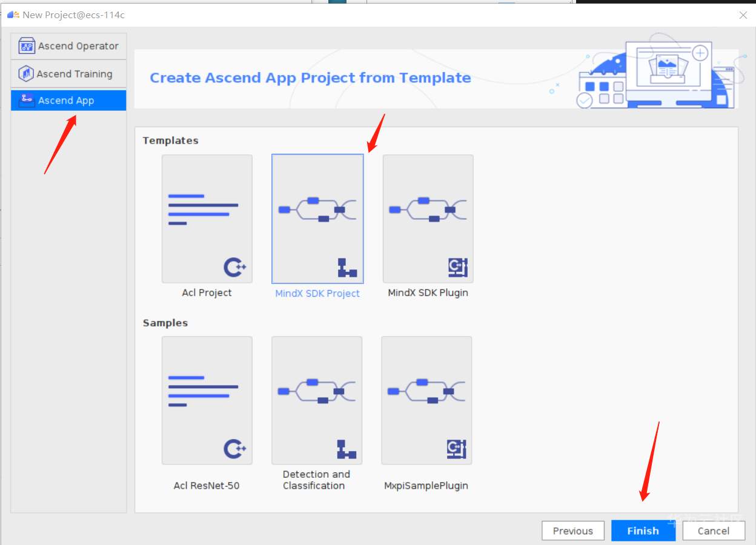
Task: Click the pipeline icon on Detection and Classification
Action: [x=346, y=449]
